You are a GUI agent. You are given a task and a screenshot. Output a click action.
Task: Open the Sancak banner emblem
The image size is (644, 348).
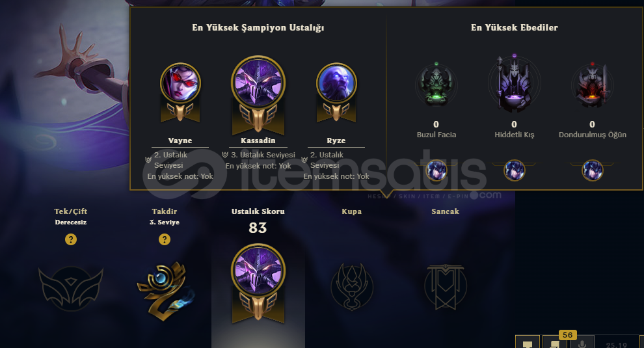(445, 287)
